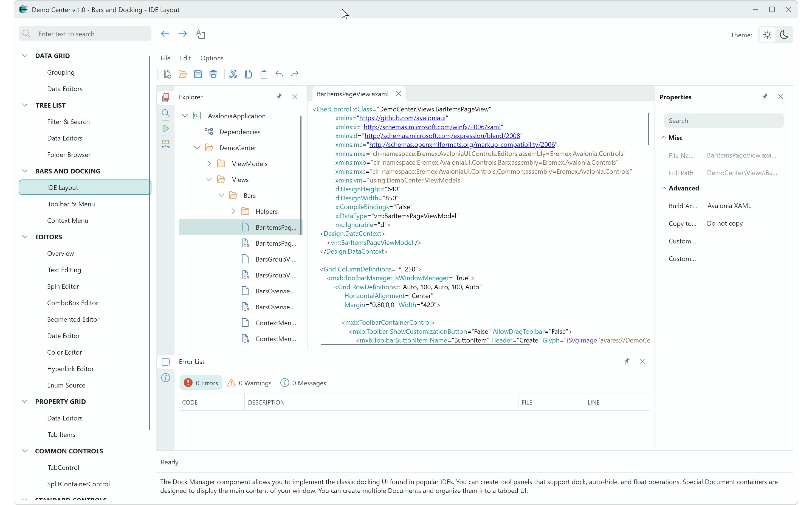The image size is (812, 505).
Task: Click the Open folder toolbar icon
Action: 182,74
